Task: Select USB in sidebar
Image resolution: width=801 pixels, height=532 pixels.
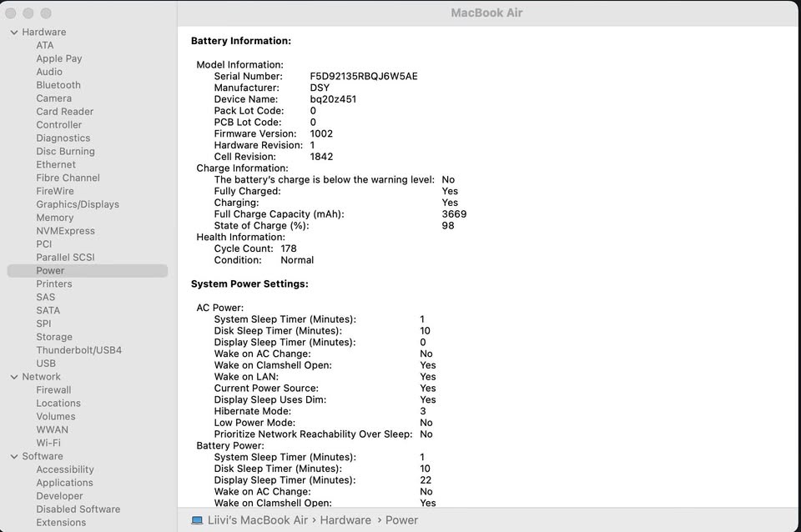Action: [x=46, y=364]
